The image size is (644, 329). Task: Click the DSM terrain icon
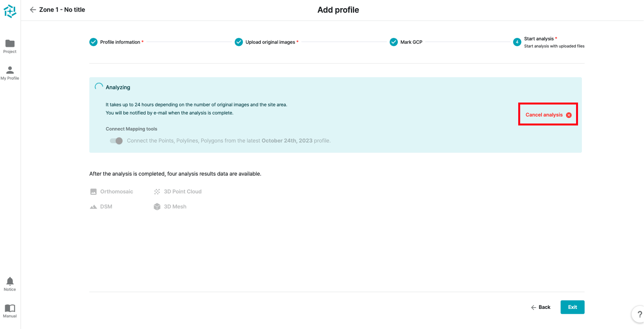[x=94, y=207]
